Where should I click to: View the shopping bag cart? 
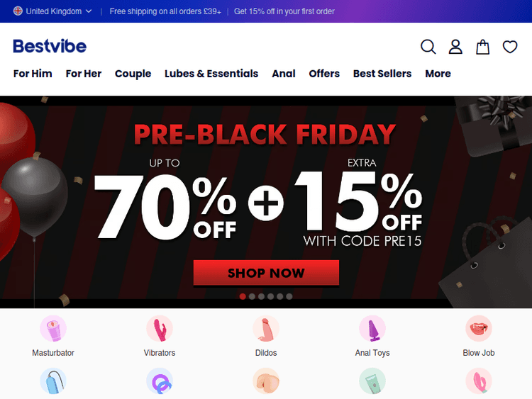(x=482, y=47)
